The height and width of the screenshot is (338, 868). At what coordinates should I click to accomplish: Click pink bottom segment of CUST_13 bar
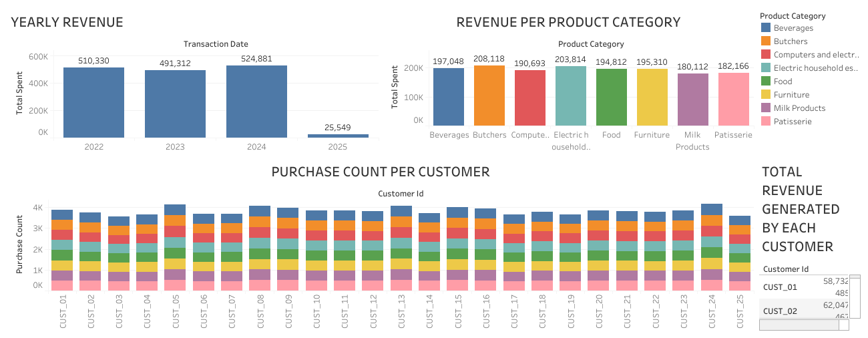point(401,285)
